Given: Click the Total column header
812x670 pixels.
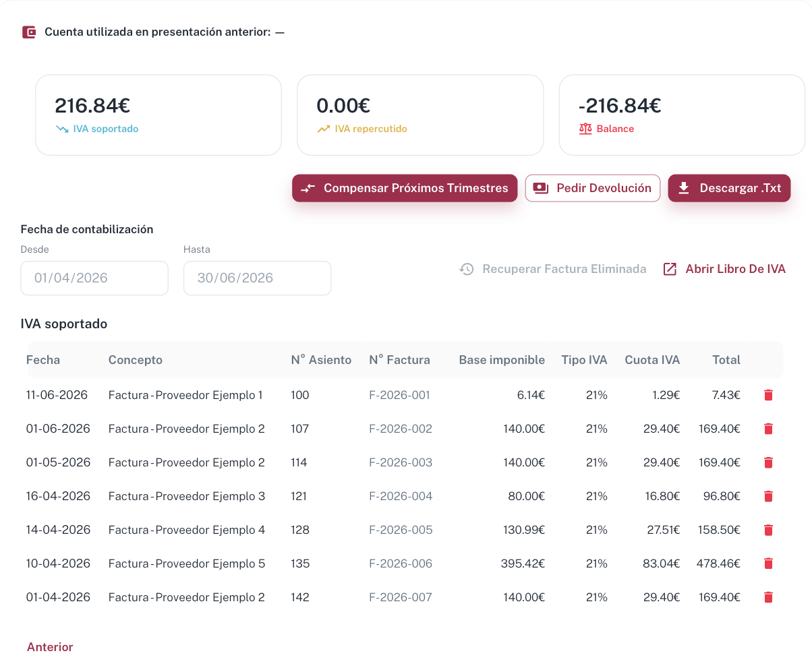Looking at the screenshot, I should pos(726,360).
